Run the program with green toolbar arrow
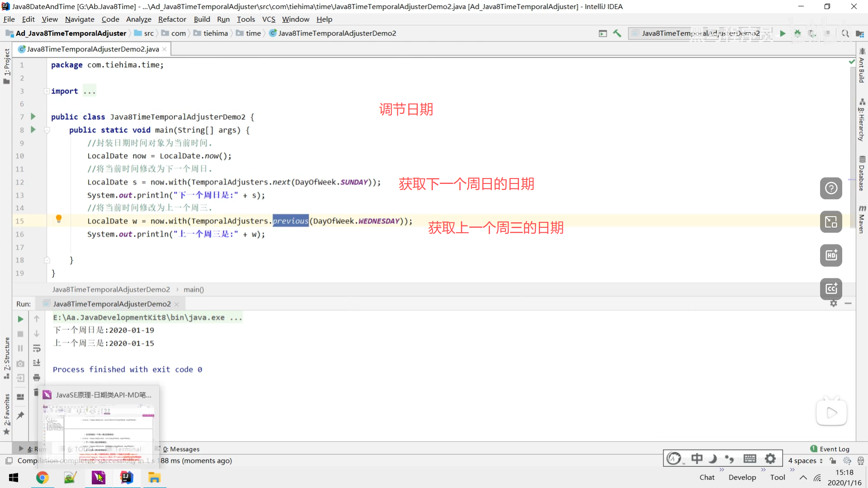Screen dimensions: 868x488 (x=783, y=33)
